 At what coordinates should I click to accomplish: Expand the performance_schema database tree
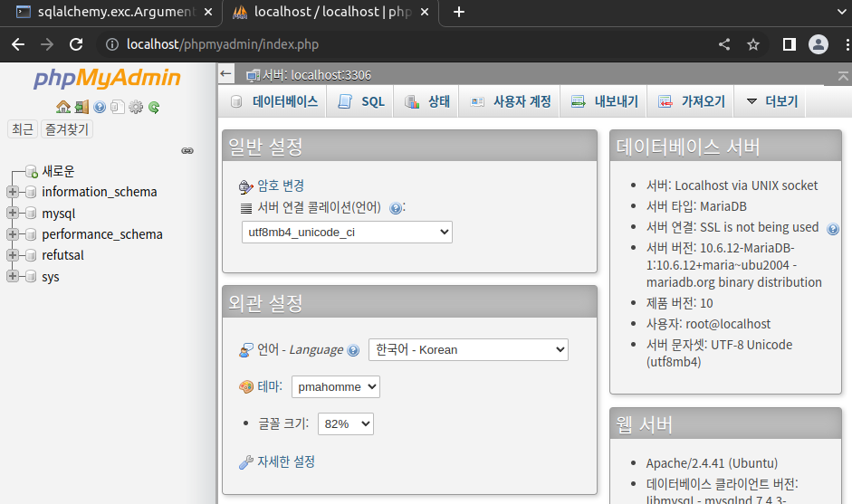click(13, 234)
